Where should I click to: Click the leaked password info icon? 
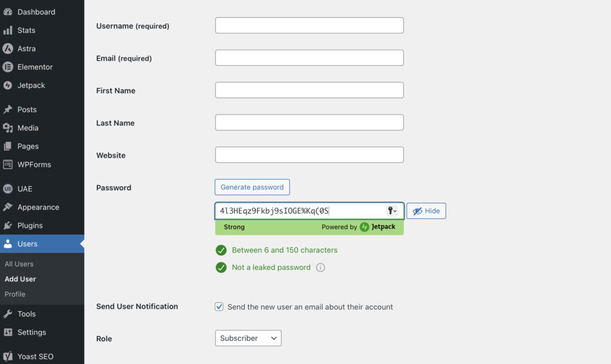pos(320,267)
